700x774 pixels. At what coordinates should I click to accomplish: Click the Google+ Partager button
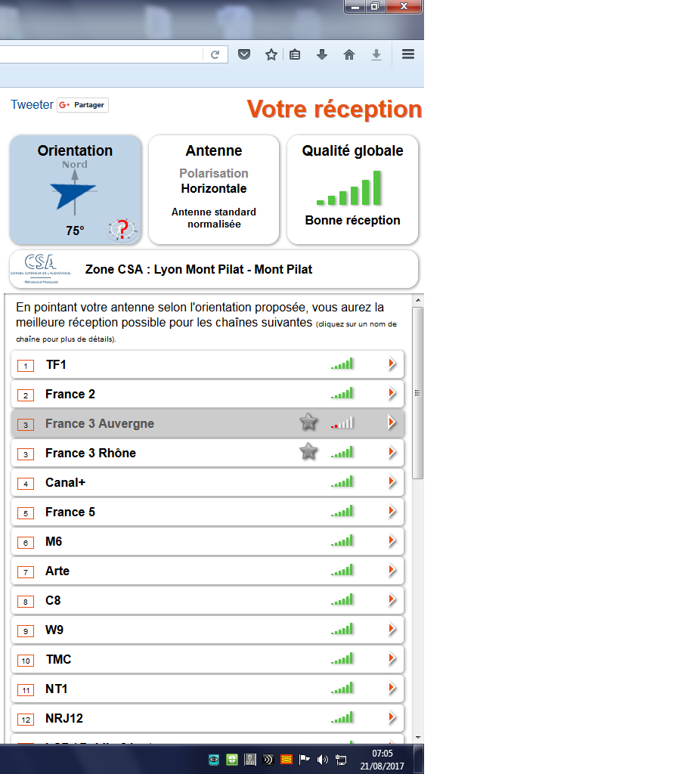pos(82,105)
